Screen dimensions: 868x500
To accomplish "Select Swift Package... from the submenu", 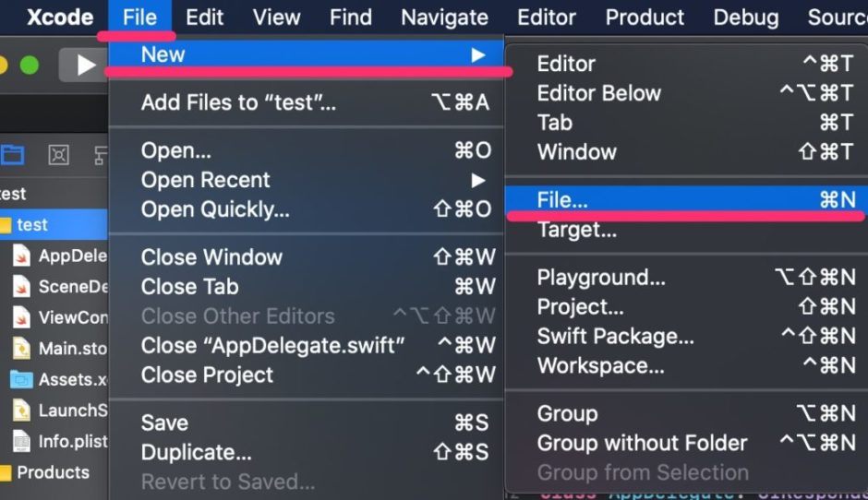I will 686,337.
